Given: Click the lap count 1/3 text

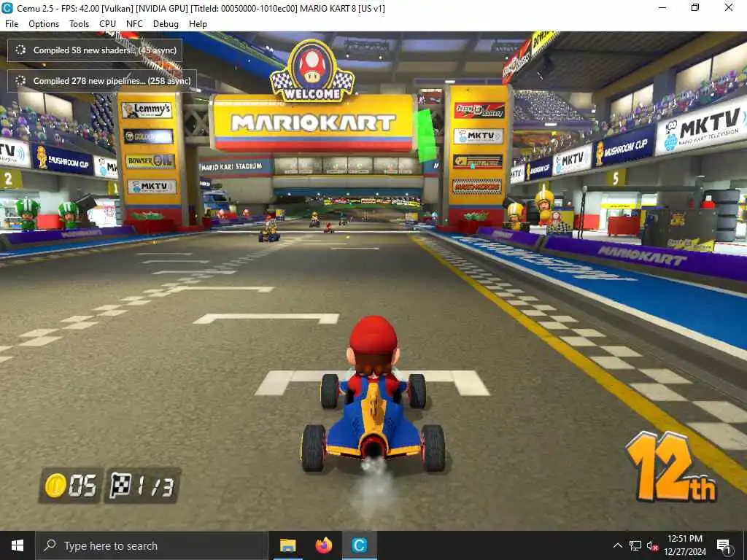Looking at the screenshot, I should (x=155, y=486).
